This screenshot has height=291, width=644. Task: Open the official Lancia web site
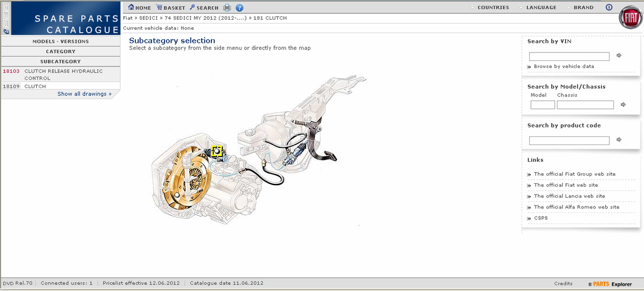coord(570,196)
